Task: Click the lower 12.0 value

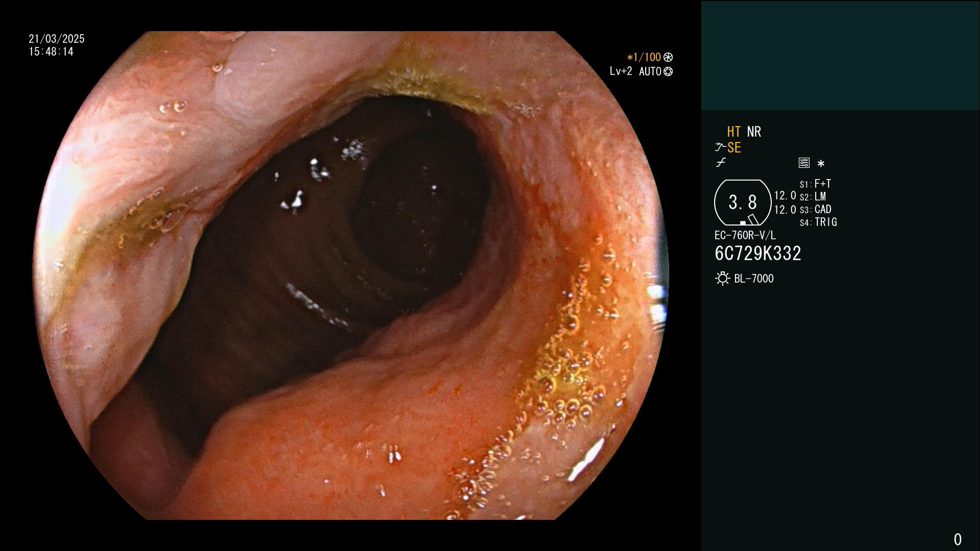Action: (785, 209)
